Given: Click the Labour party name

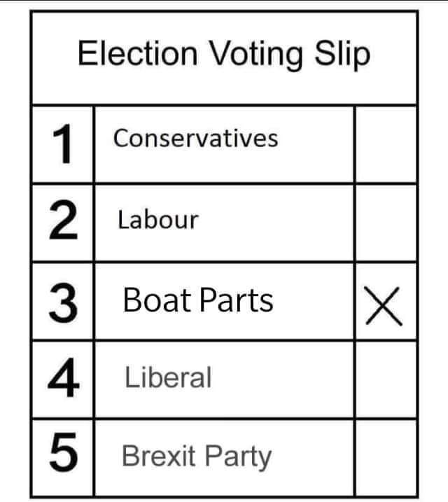Looking at the screenshot, I should click(158, 220).
